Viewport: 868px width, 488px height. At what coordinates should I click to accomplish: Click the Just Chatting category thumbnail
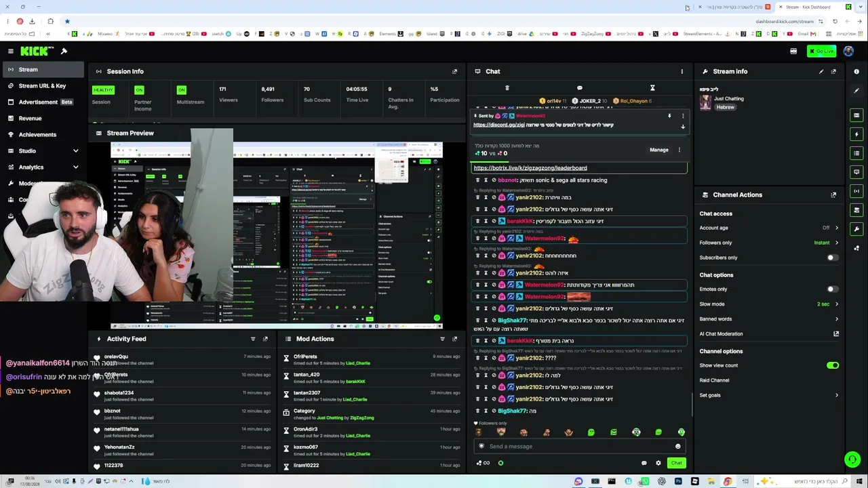click(x=705, y=102)
